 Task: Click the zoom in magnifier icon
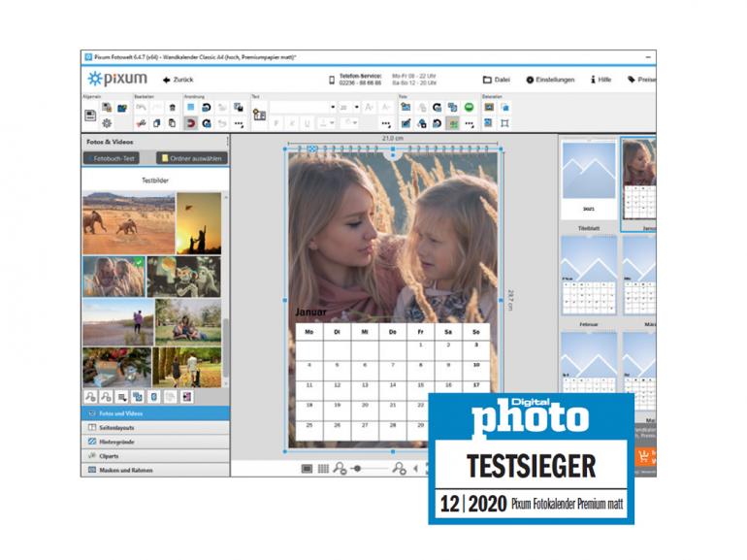point(399,469)
